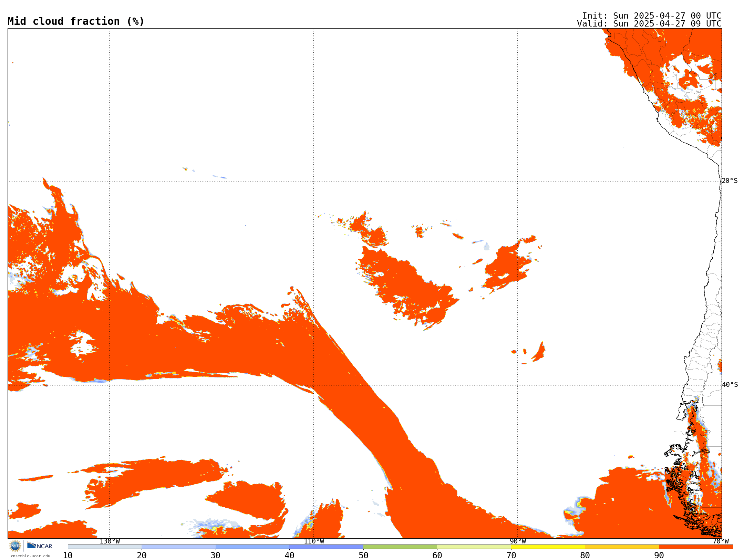Click the colorbar tick label '90'
Image resolution: width=744 pixels, height=560 pixels.
[x=659, y=556]
